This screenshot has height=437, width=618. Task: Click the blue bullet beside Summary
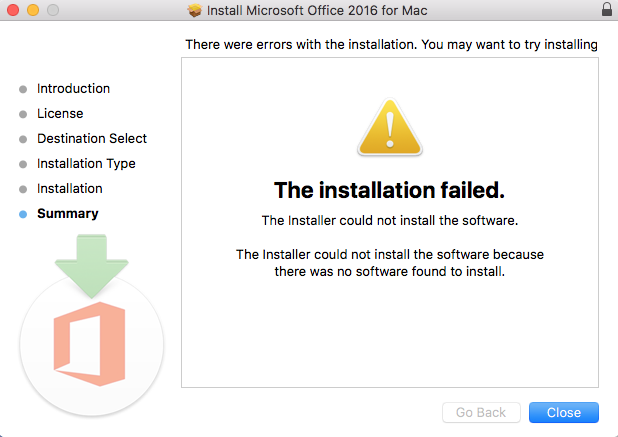tap(23, 214)
